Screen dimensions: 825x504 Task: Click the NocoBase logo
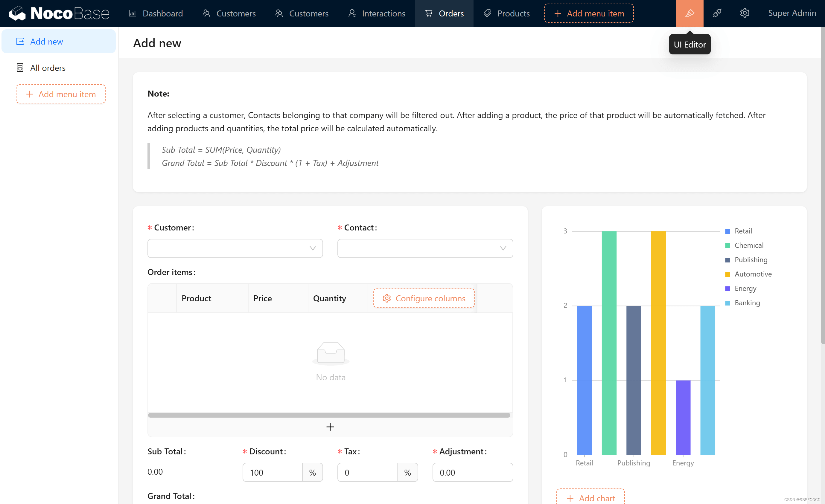(59, 13)
